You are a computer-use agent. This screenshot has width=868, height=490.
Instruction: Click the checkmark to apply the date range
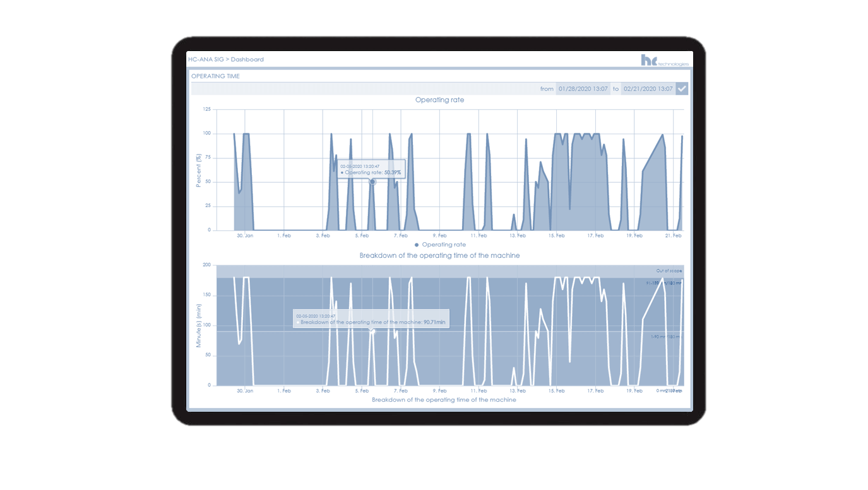[x=681, y=88]
